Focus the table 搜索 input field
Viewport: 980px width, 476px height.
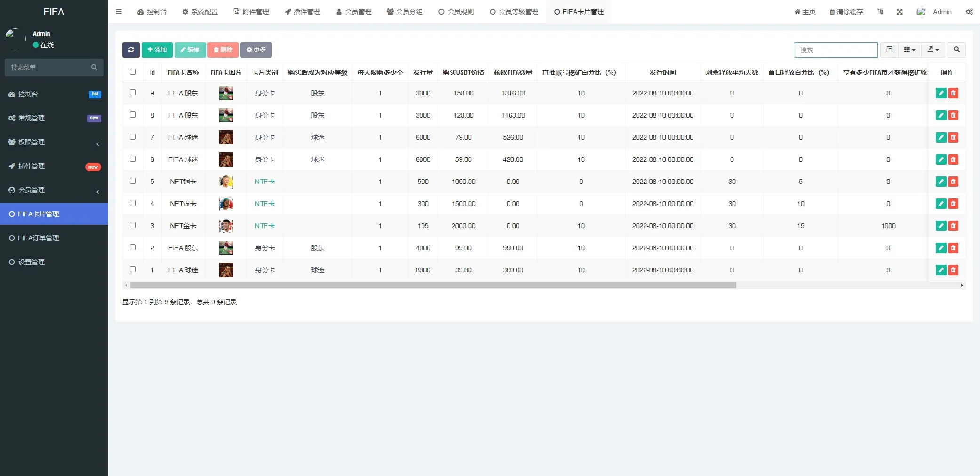coord(836,50)
